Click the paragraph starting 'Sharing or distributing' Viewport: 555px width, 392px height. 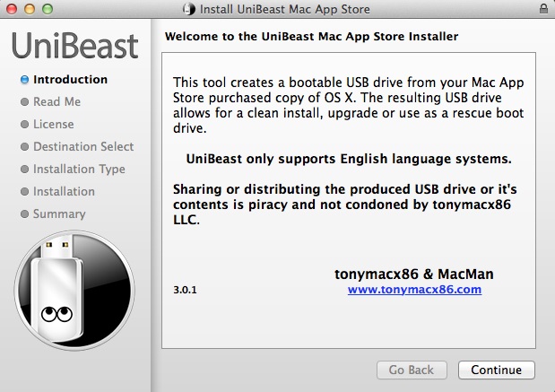click(x=345, y=205)
